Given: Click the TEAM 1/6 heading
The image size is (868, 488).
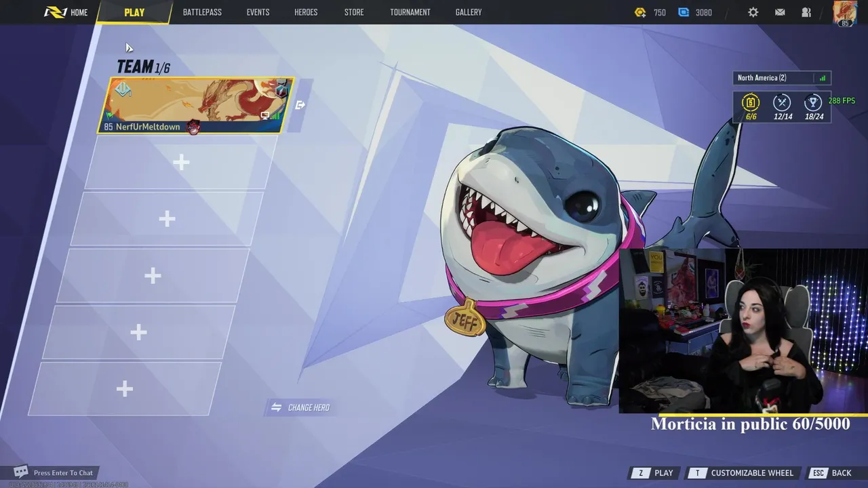Looking at the screenshot, I should point(143,66).
